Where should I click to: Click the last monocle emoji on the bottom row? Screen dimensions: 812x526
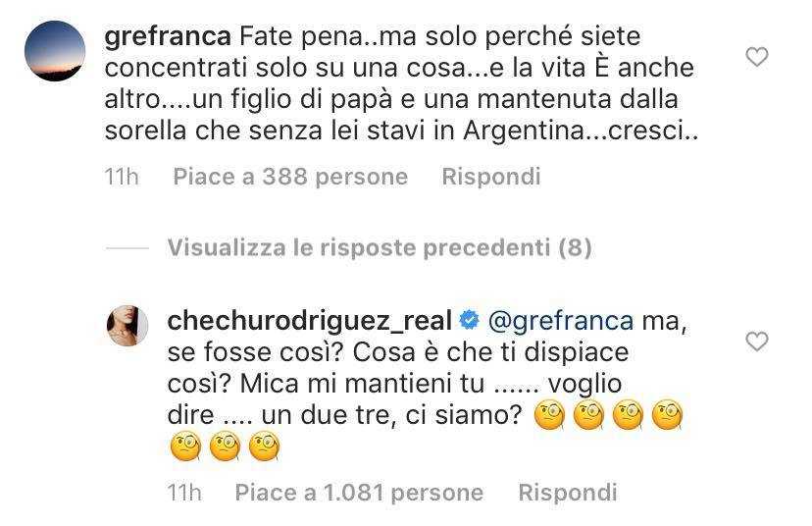tap(265, 447)
